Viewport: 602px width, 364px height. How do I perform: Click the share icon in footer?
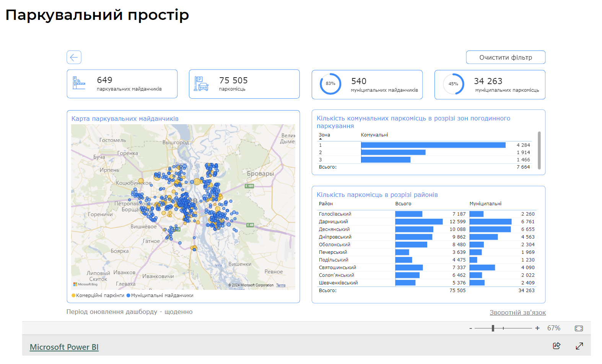[556, 346]
